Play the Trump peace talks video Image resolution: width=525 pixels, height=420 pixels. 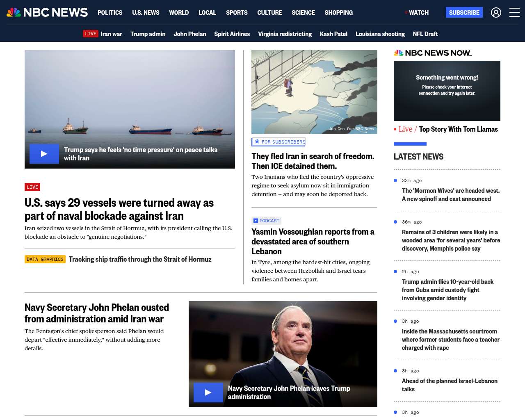pyautogui.click(x=44, y=154)
